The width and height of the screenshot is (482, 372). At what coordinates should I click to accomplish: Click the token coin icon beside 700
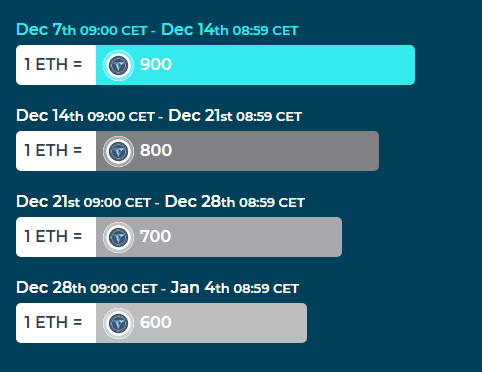[x=118, y=237]
